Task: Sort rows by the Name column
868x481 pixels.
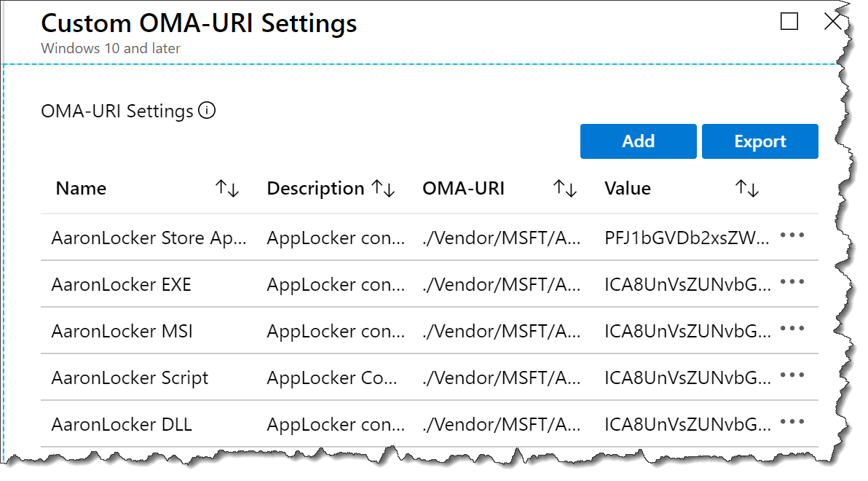Action: (x=229, y=189)
